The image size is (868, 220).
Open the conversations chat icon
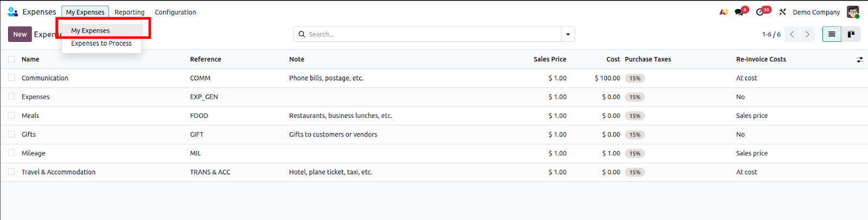point(739,12)
